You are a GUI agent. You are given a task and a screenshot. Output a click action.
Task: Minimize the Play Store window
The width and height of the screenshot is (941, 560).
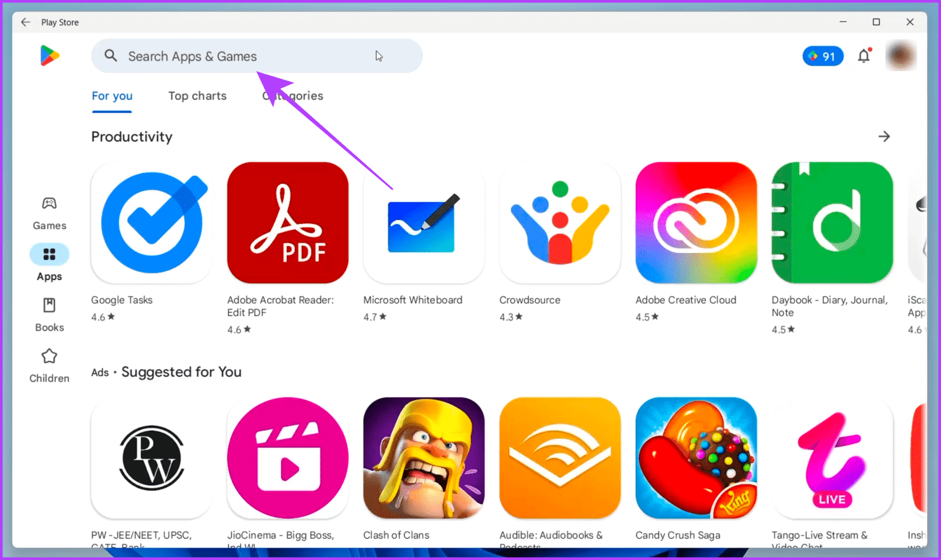coord(843,22)
